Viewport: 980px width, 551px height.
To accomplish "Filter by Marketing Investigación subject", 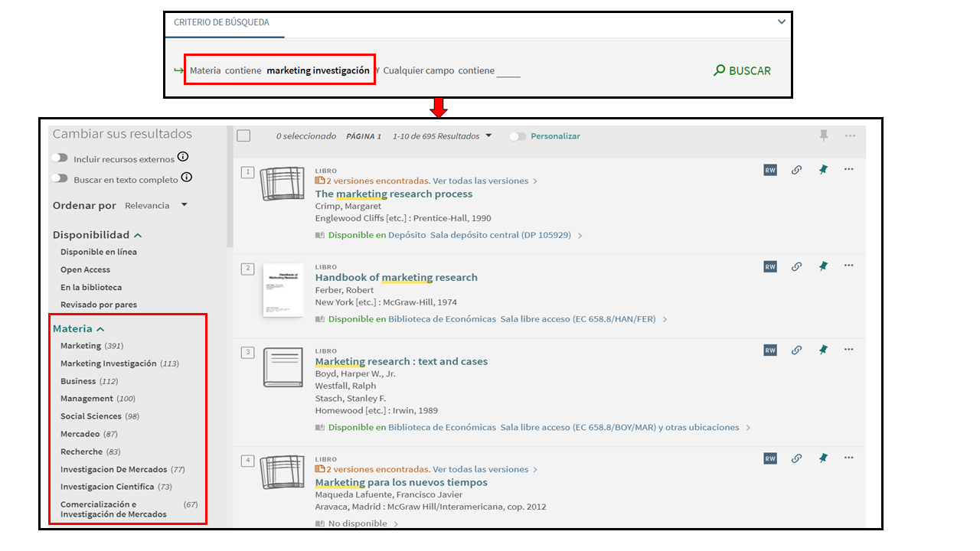I will click(108, 364).
